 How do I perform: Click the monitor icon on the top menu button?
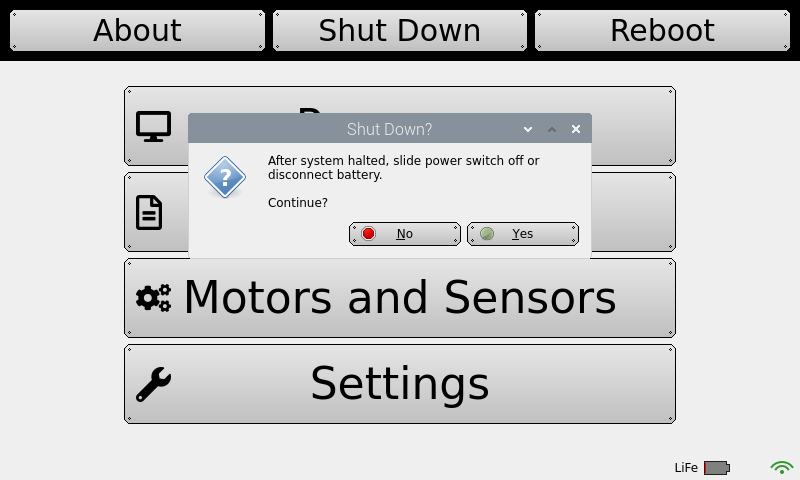[154, 126]
